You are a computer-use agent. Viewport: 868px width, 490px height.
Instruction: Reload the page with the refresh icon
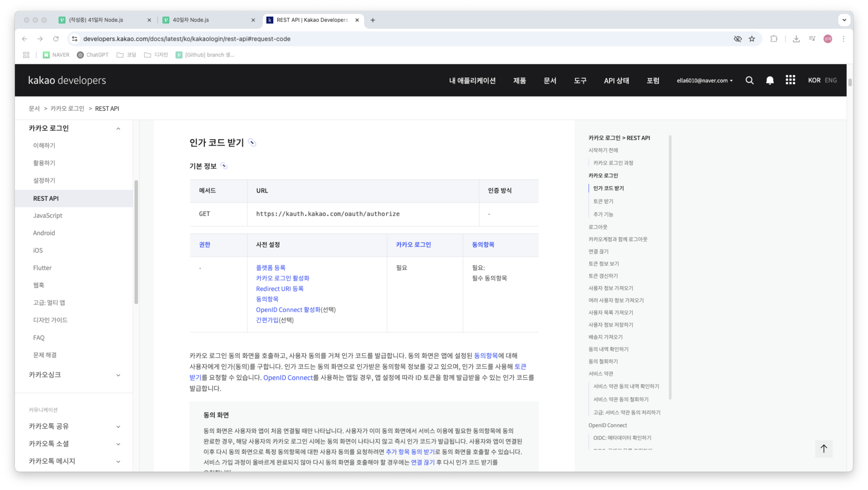point(56,39)
